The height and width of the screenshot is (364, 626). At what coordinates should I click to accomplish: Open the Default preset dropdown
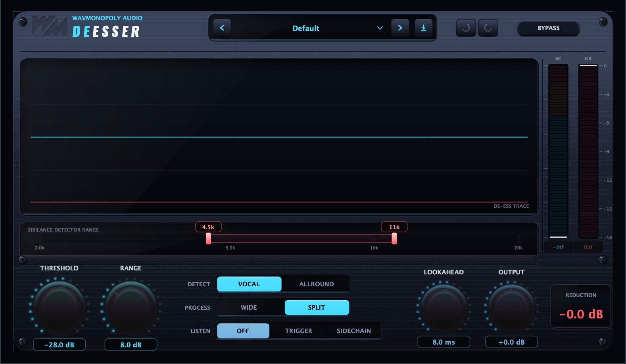coord(305,28)
